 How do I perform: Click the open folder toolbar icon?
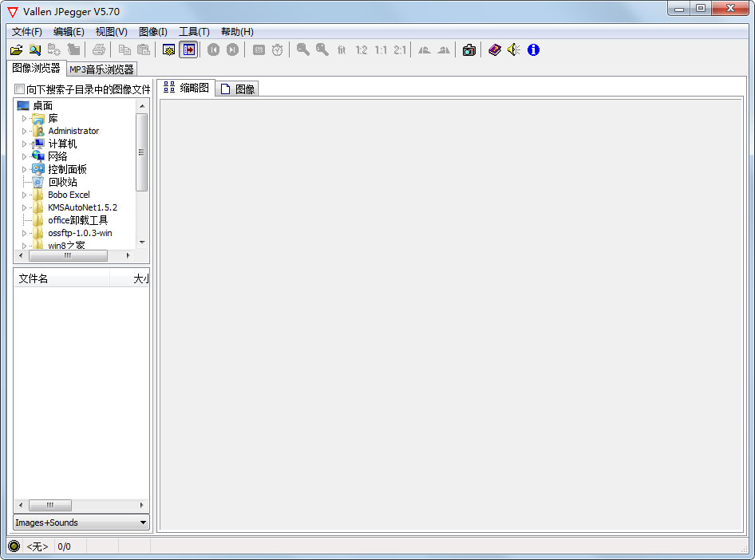[x=16, y=50]
